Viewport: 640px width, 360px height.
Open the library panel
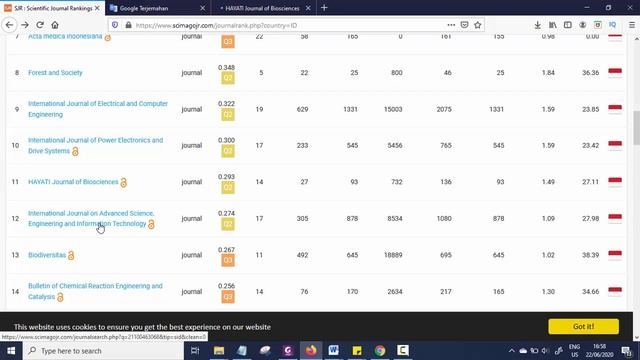(553, 25)
